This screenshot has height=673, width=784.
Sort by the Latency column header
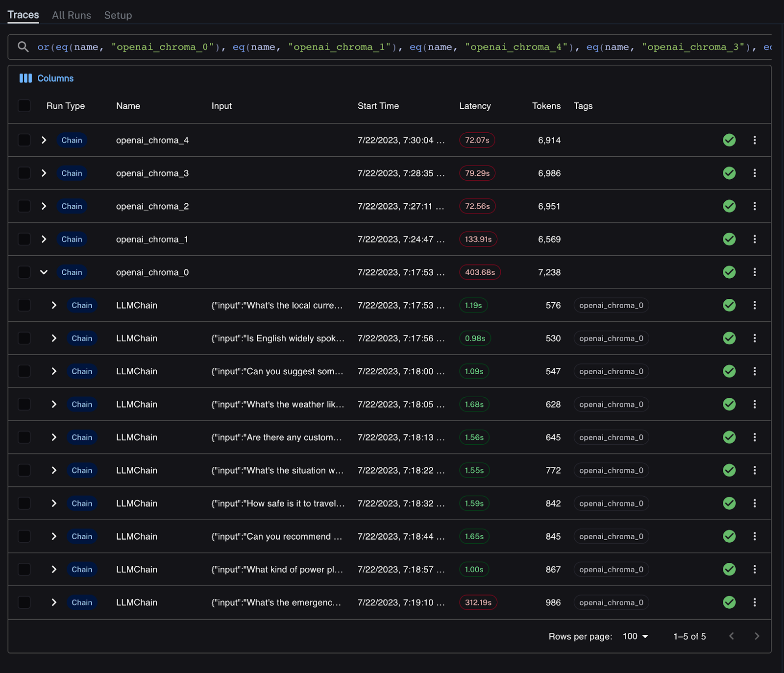(x=474, y=106)
